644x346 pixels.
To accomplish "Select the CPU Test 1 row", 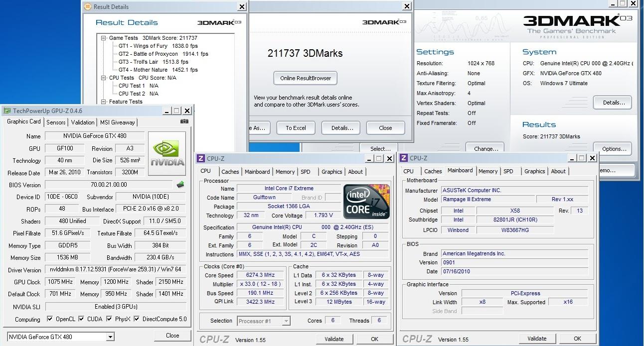I will [139, 86].
